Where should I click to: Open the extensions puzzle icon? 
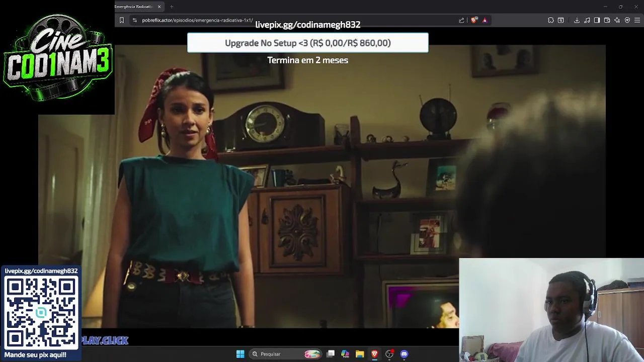coord(550,20)
